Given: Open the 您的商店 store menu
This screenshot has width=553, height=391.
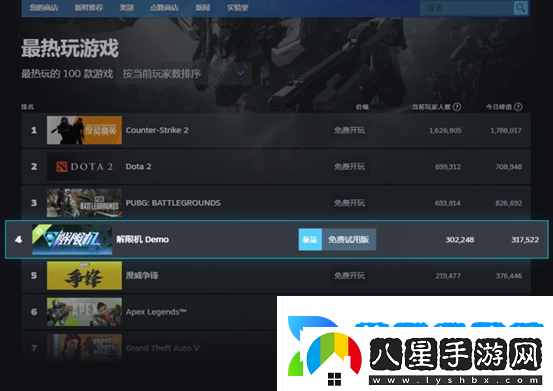Looking at the screenshot, I should pyautogui.click(x=44, y=7).
